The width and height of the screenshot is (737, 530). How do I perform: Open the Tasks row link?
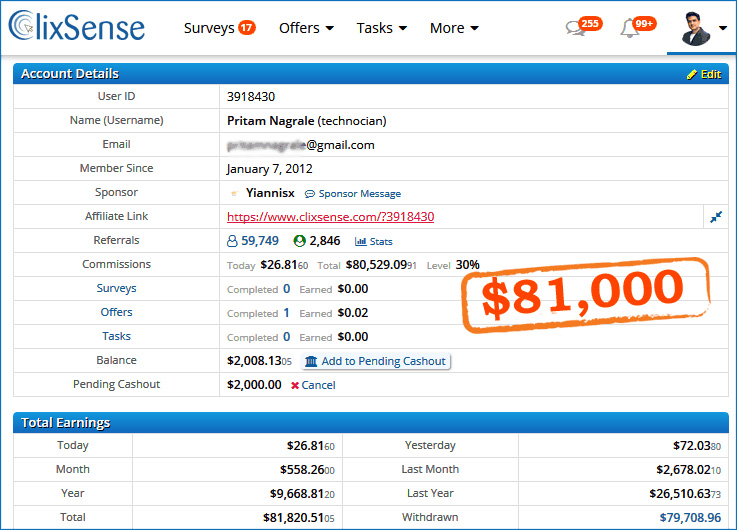(x=117, y=336)
